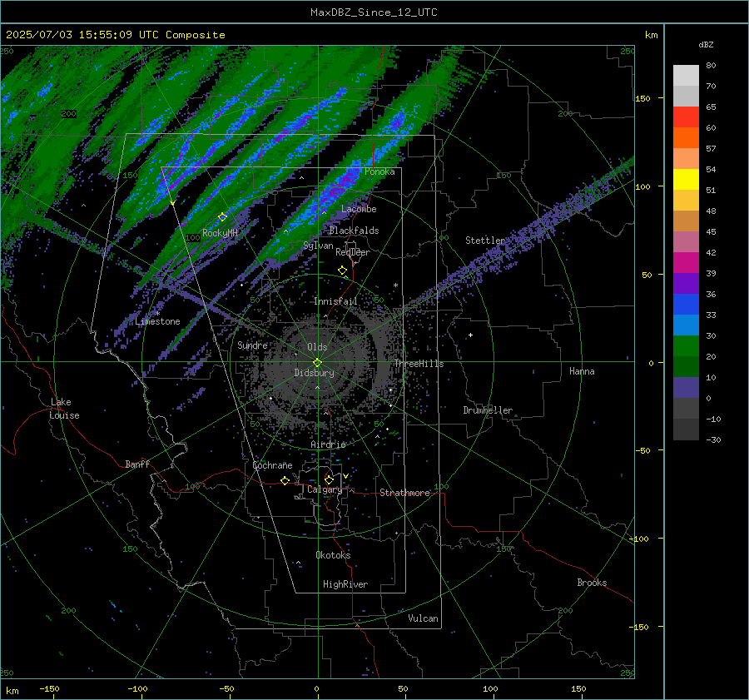
Task: Select the HighRiver label
Action: click(x=345, y=584)
